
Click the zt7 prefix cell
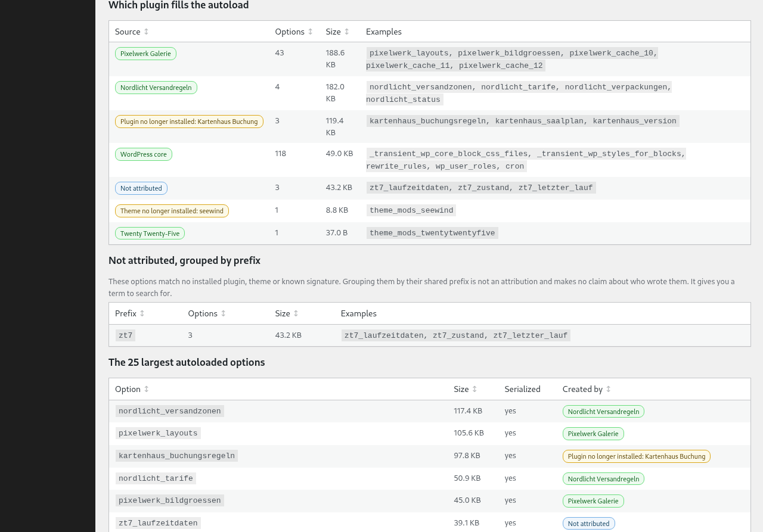(x=126, y=335)
